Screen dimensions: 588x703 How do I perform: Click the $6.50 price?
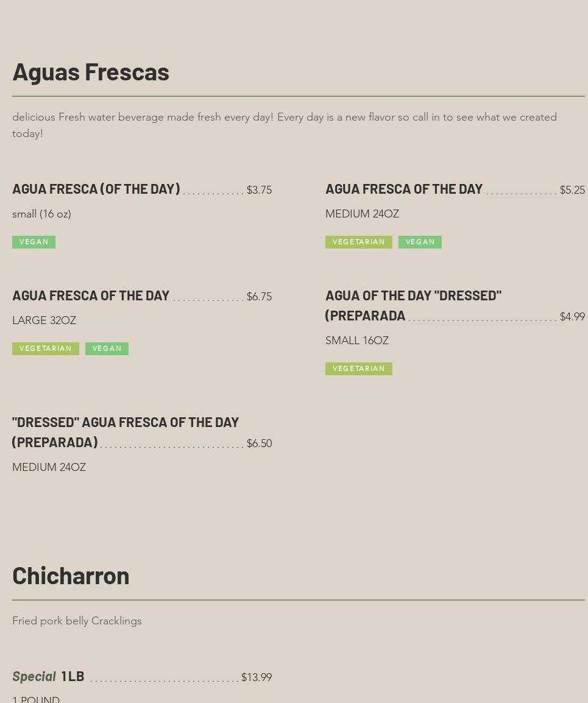259,443
